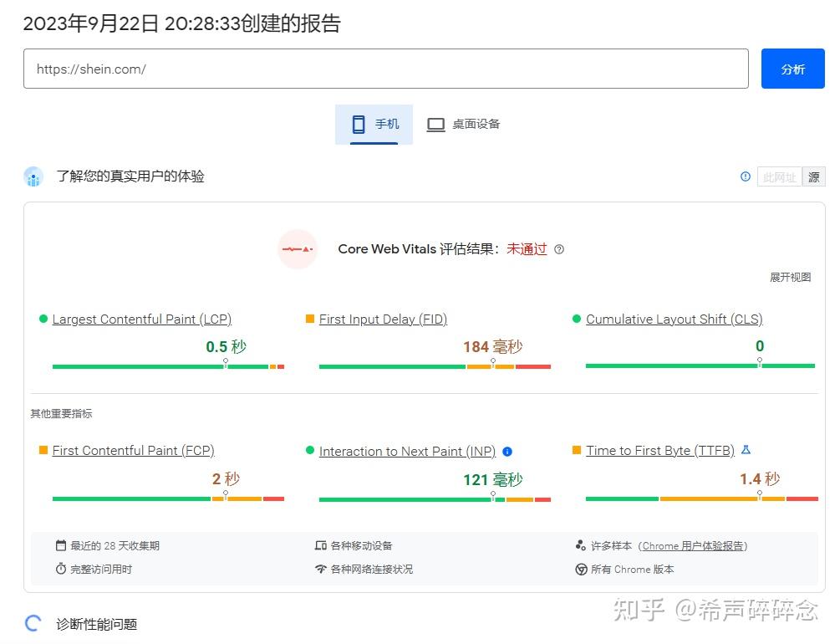Open the Chrome 用户体验报告 link

click(x=692, y=546)
